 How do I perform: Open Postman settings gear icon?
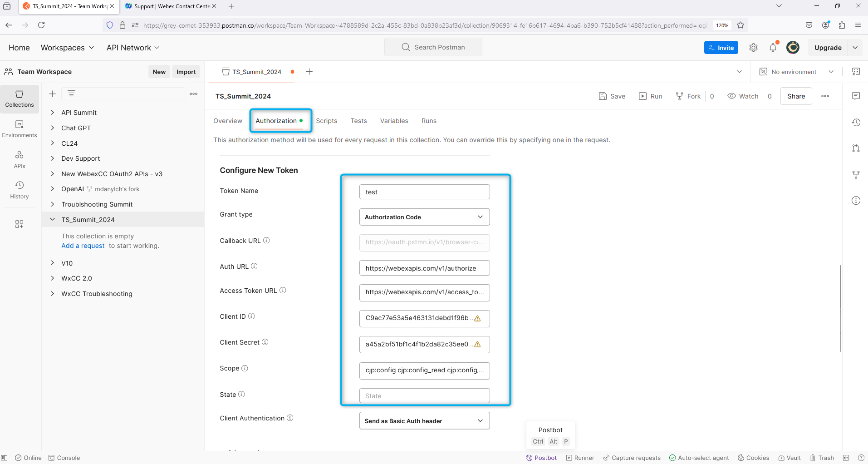click(754, 48)
